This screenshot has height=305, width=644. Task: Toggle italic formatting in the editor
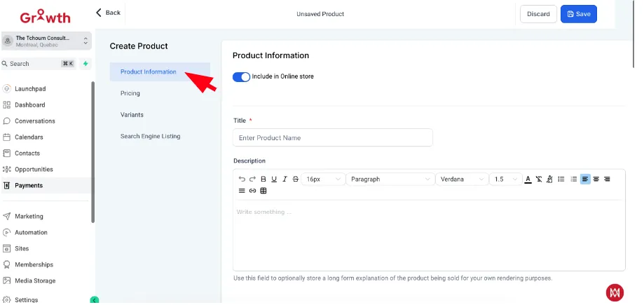285,179
